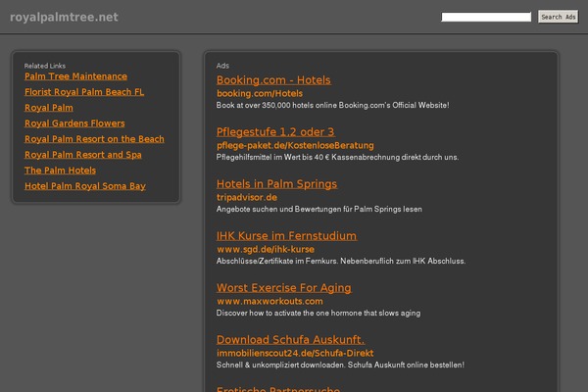Click 'Abschlüsse/Zertifikate im Fernkurs' description
This screenshot has height=392, width=588.
(341, 261)
